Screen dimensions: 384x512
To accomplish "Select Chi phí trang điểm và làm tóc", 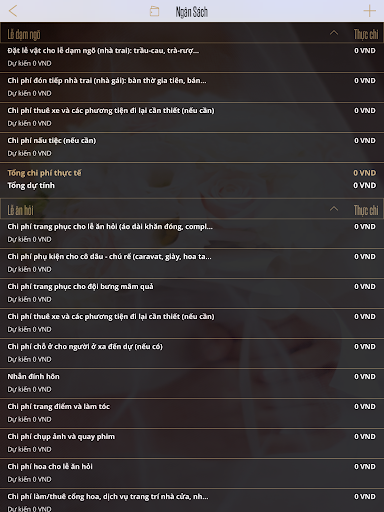I will pos(192,413).
